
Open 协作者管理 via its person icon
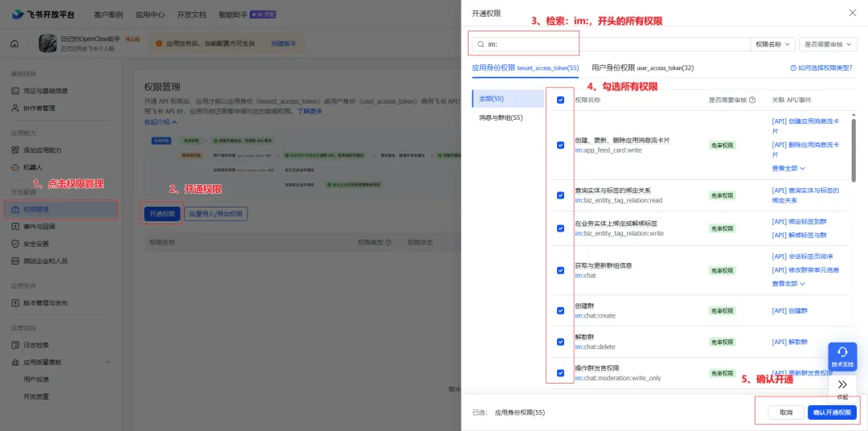click(15, 108)
